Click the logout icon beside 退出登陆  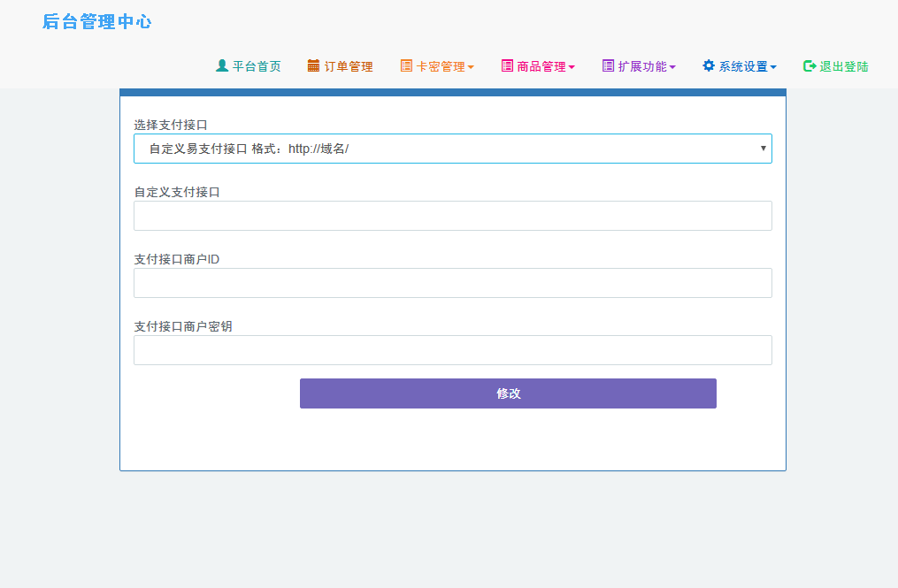click(x=810, y=65)
